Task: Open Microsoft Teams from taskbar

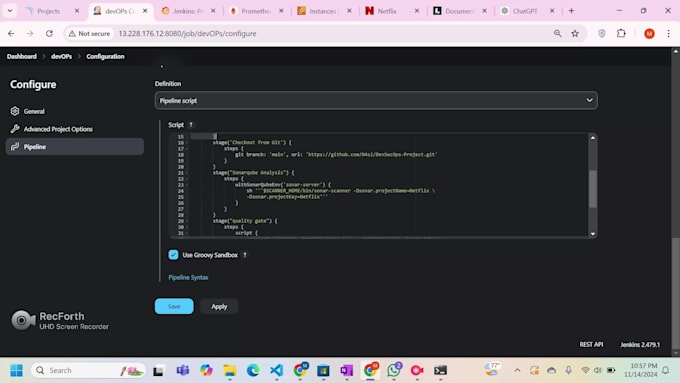Action: tap(183, 370)
